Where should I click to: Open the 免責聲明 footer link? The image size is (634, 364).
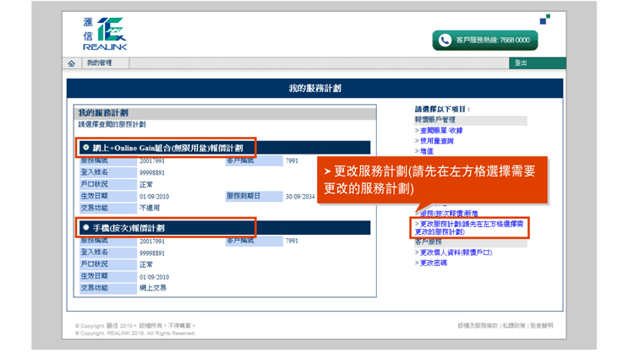coord(542,325)
